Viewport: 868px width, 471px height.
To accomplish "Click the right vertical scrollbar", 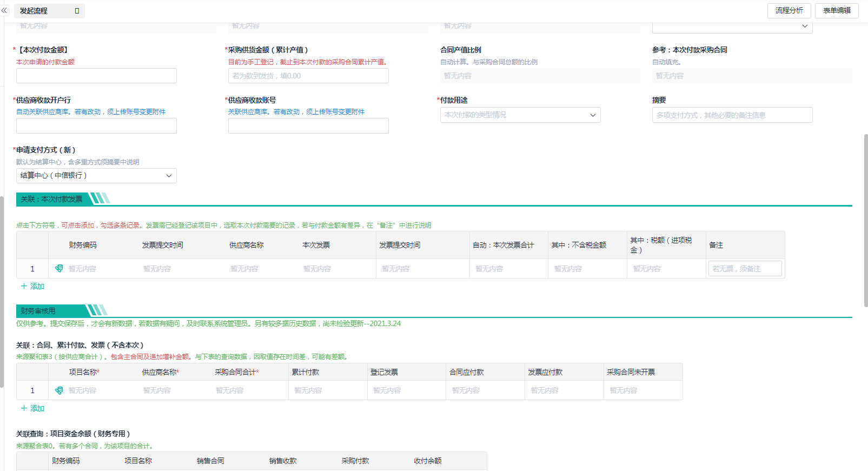I will [x=865, y=221].
